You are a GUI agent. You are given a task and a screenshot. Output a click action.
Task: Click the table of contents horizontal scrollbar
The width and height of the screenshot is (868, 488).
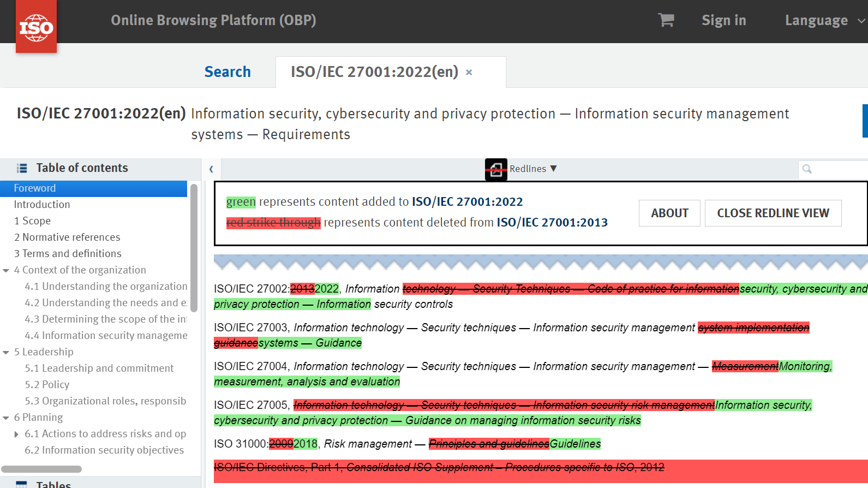(41, 469)
